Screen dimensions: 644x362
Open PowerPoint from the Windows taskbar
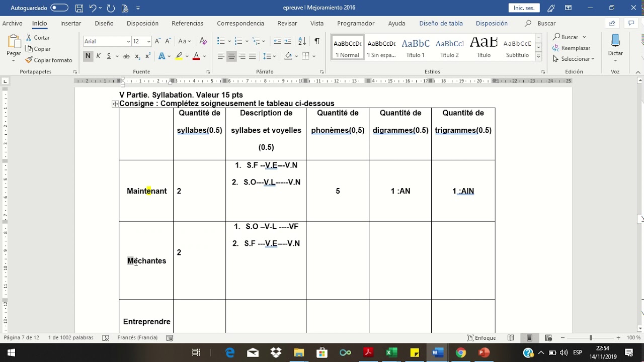484,352
